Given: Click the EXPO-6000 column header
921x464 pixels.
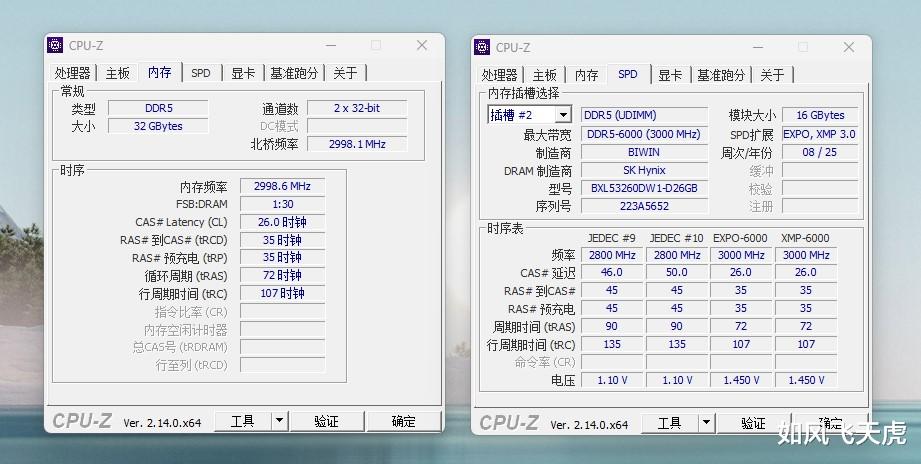Looking at the screenshot, I should [741, 238].
